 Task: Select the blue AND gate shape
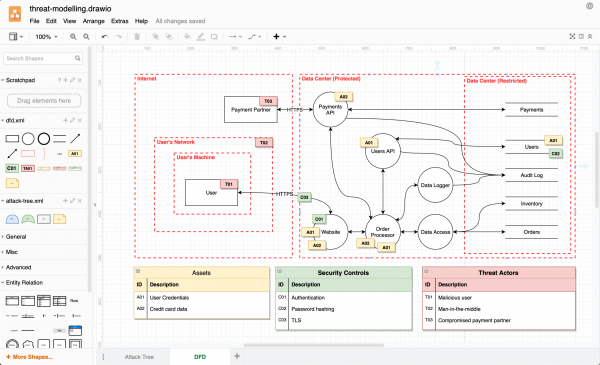pos(12,219)
